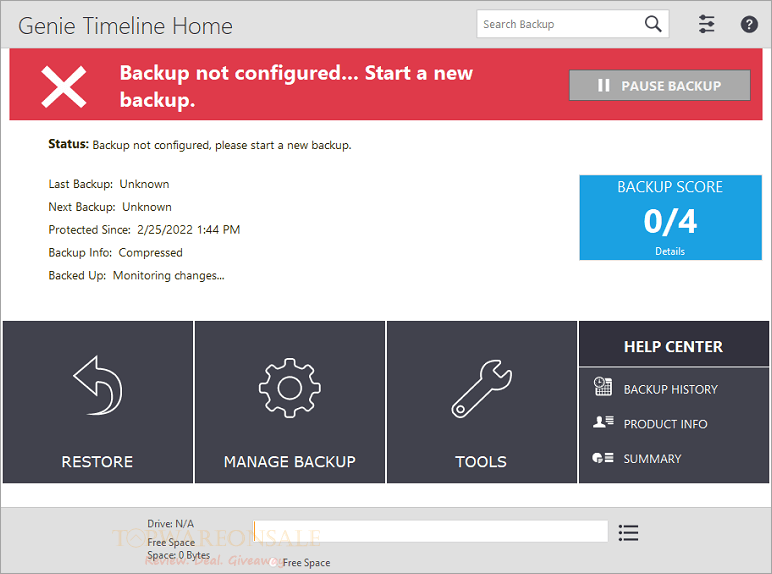
Task: Open the help question mark icon
Action: [x=749, y=24]
